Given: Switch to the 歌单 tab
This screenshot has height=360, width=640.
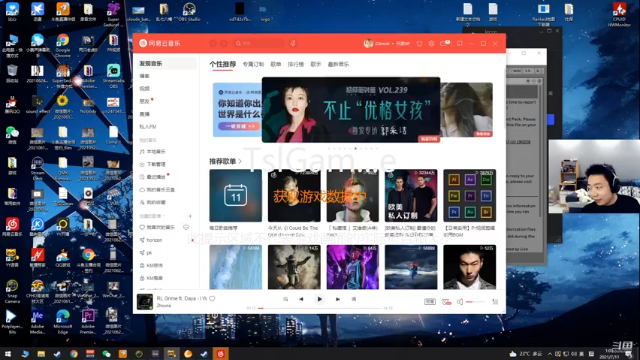Looking at the screenshot, I should [x=276, y=64].
